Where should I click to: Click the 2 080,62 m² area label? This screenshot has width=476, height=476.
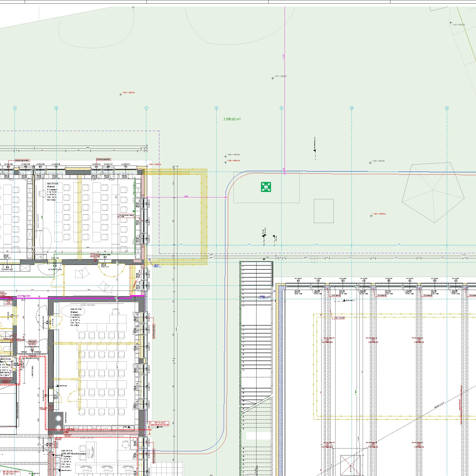click(232, 119)
